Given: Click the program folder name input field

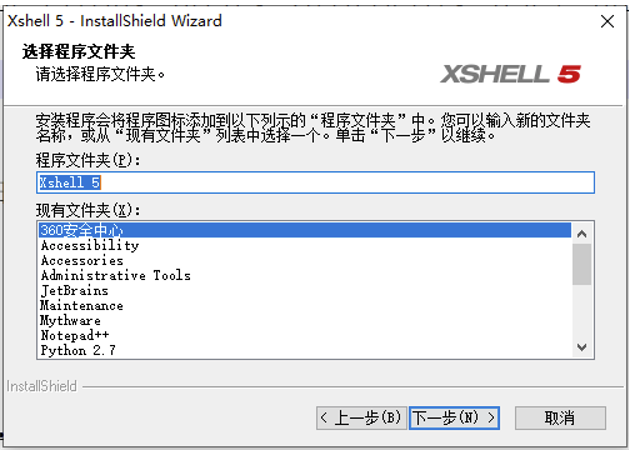Looking at the screenshot, I should pyautogui.click(x=315, y=183).
